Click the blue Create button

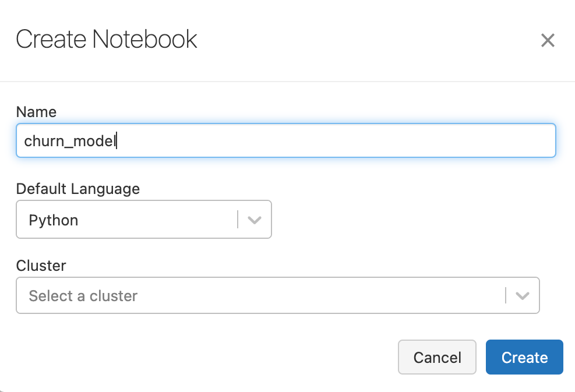pos(524,357)
